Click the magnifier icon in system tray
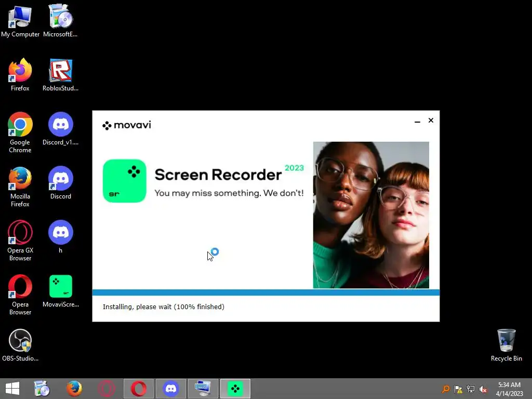The width and height of the screenshot is (532, 399). pos(445,389)
